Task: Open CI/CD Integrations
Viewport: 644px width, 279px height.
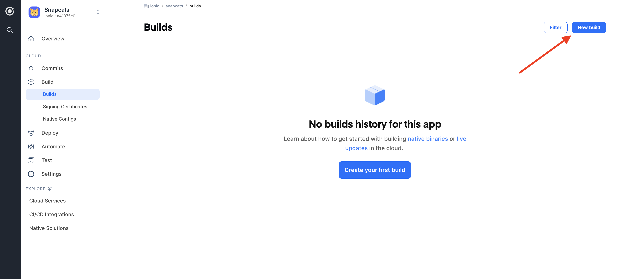Action: [51, 215]
